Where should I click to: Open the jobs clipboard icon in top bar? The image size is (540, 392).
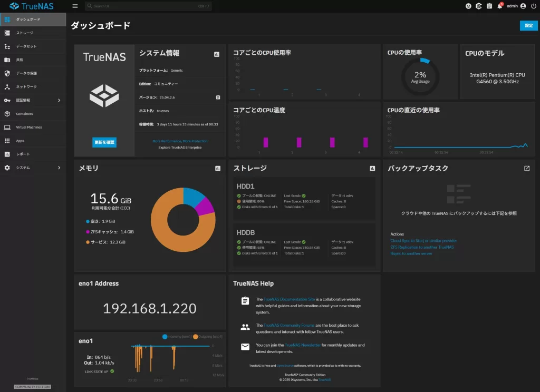click(489, 6)
